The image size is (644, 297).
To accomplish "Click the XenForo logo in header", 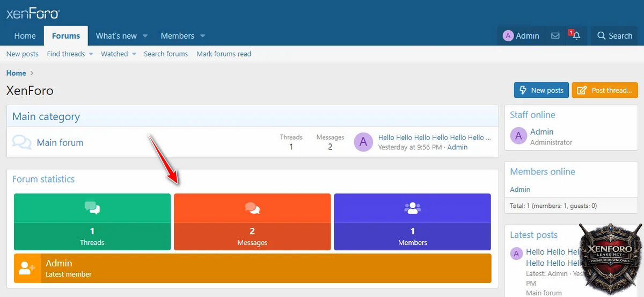I will click(x=33, y=13).
